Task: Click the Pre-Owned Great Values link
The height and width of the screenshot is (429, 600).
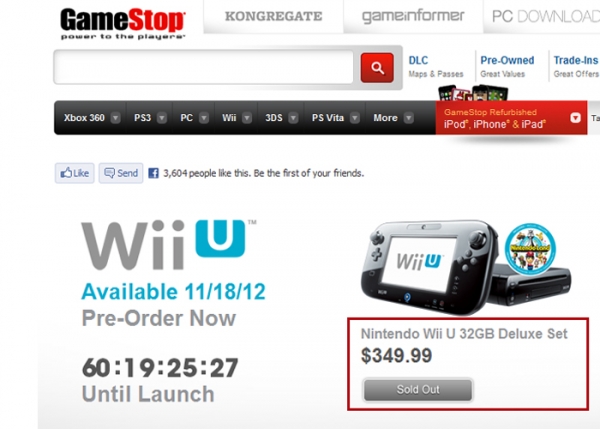Action: 507,67
